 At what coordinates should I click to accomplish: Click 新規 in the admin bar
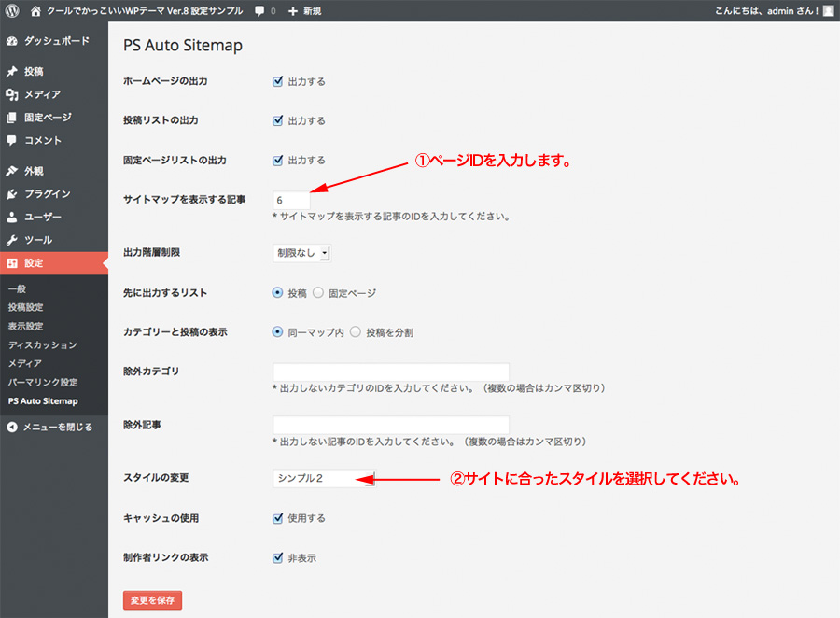pyautogui.click(x=313, y=10)
